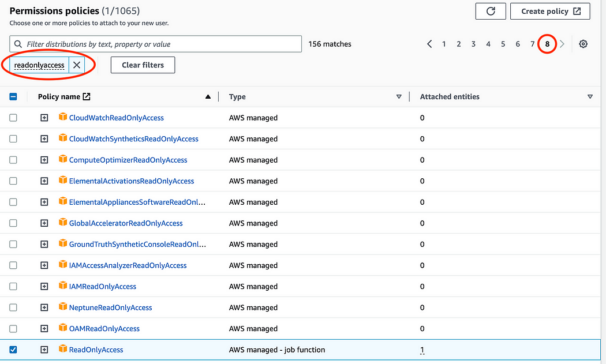Image resolution: width=606 pixels, height=364 pixels.
Task: Check the IAMReadOnlyAccess checkbox
Action: (13, 286)
